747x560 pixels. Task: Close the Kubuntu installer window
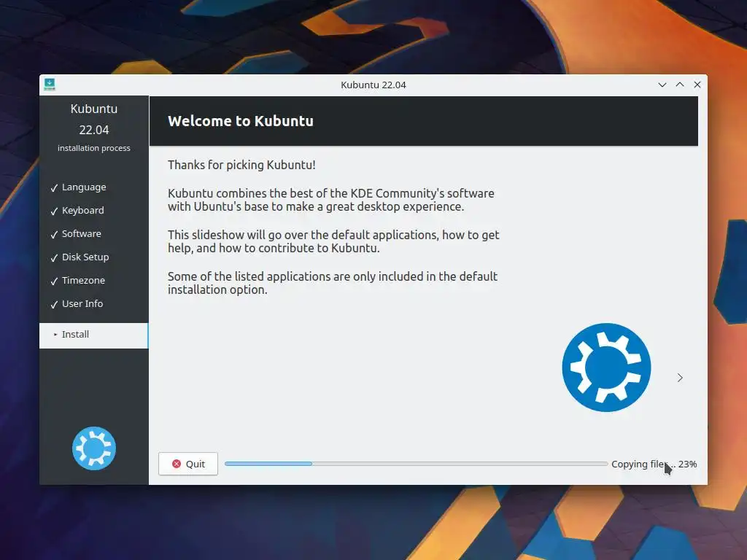pyautogui.click(x=697, y=85)
